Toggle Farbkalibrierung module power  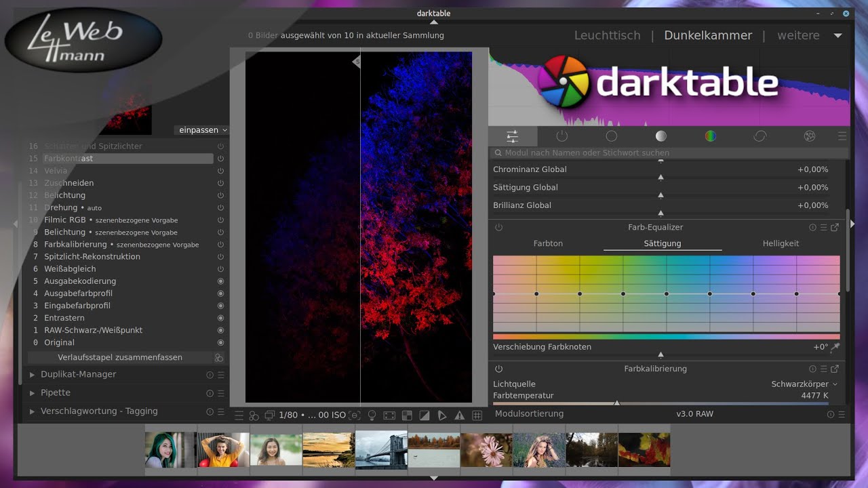[x=498, y=369]
